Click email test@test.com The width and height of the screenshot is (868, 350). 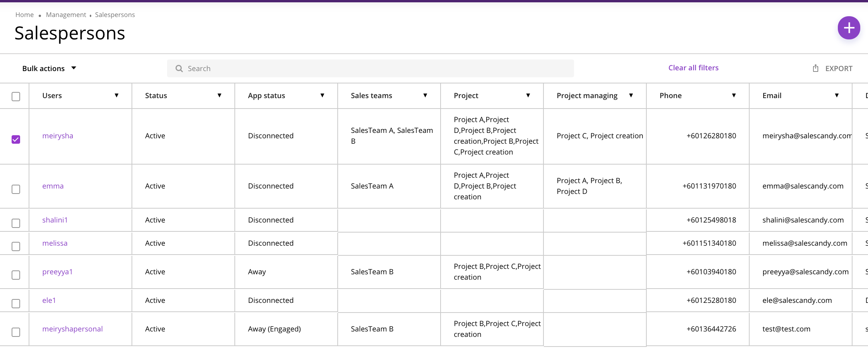tap(786, 329)
